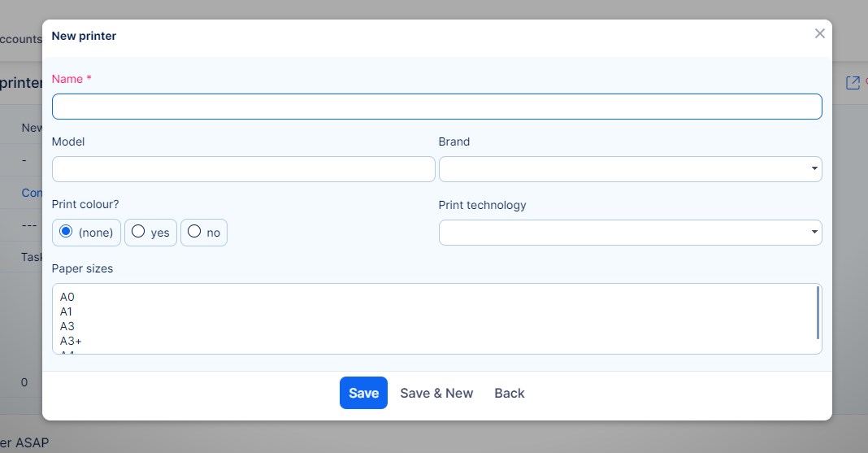Click the Paper sizes list scrollbar
Image resolution: width=868 pixels, height=453 pixels.
click(x=817, y=313)
